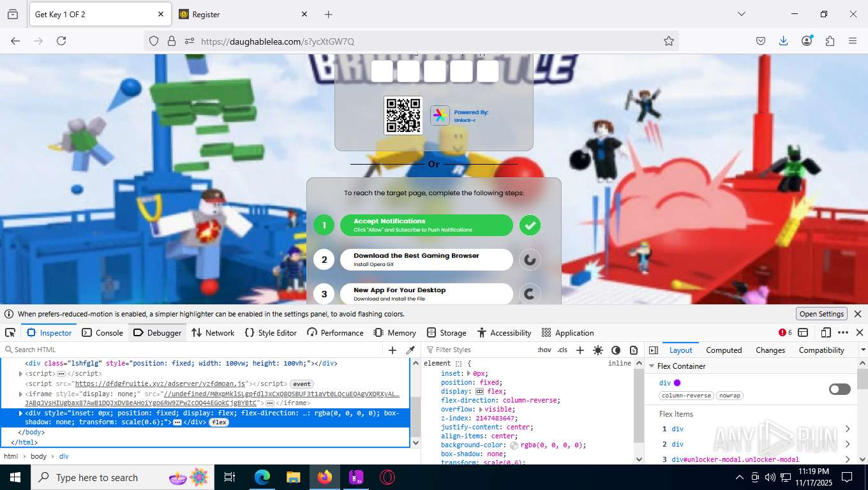868x490 pixels.
Task: Open the Network panel
Action: tap(213, 332)
